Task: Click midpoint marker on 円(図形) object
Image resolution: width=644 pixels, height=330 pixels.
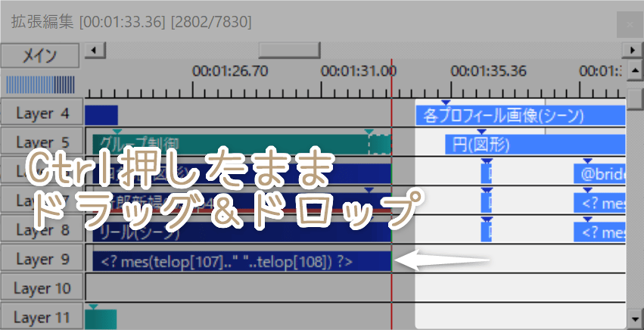Action: (481, 132)
